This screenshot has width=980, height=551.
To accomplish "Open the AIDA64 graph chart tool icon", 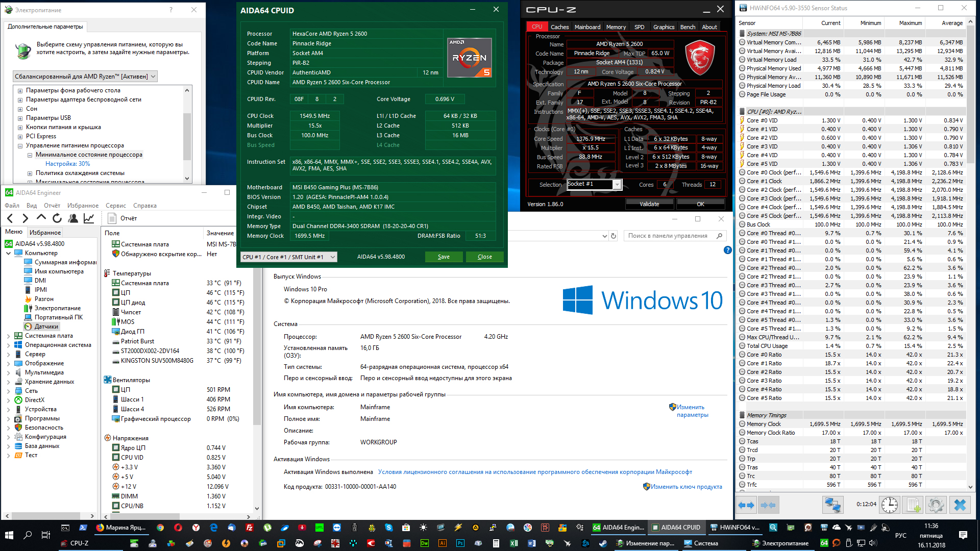I will point(89,218).
